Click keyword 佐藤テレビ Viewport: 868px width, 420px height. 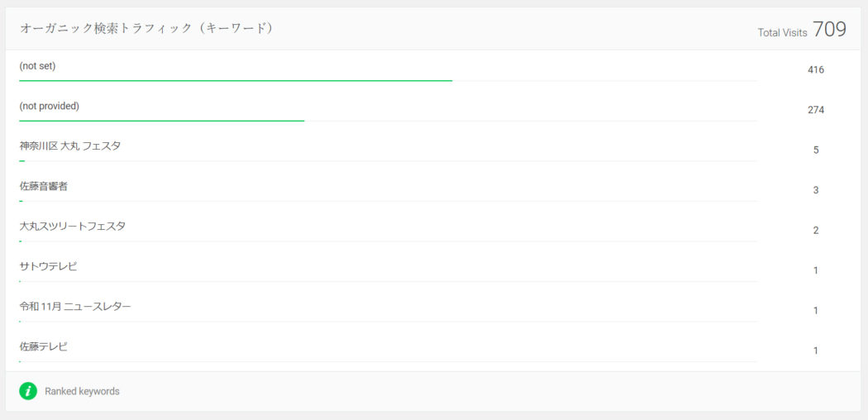pyautogui.click(x=43, y=347)
